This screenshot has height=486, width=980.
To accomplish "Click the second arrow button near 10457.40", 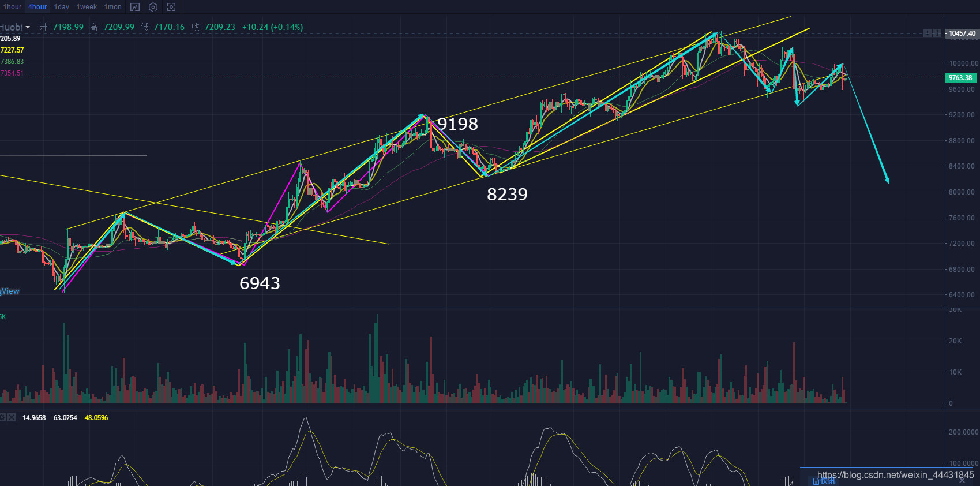I will coord(937,33).
